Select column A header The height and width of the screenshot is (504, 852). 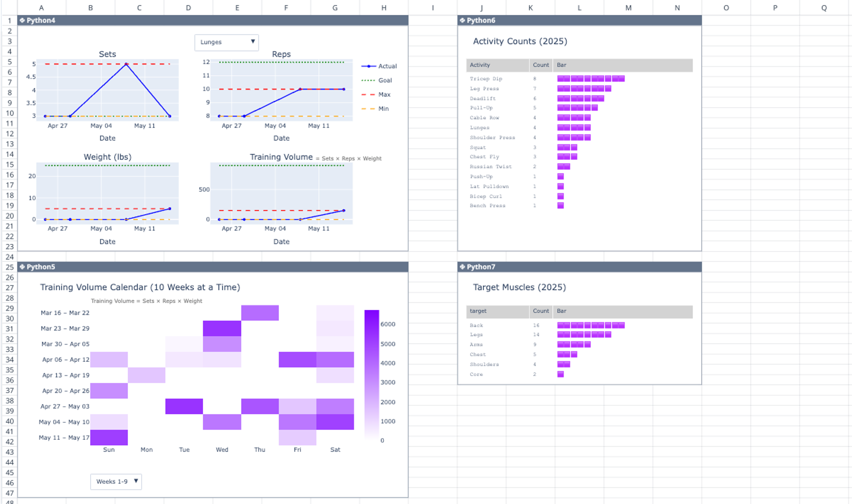point(42,8)
